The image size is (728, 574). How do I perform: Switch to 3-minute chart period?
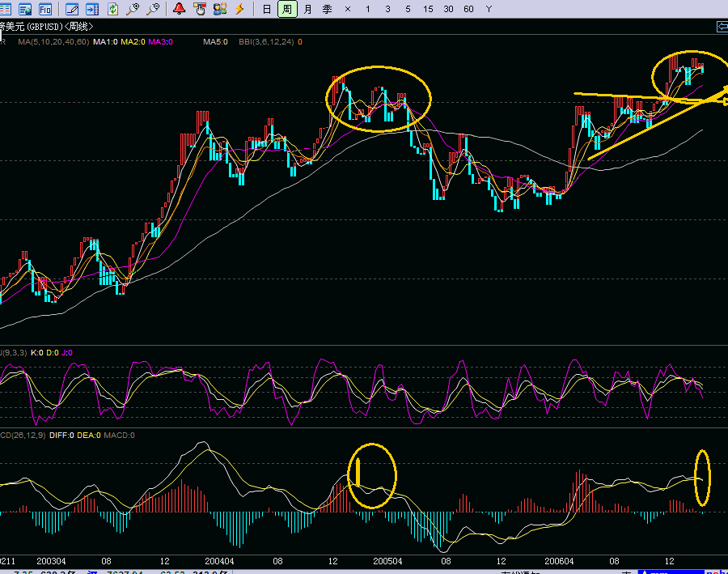pyautogui.click(x=387, y=9)
